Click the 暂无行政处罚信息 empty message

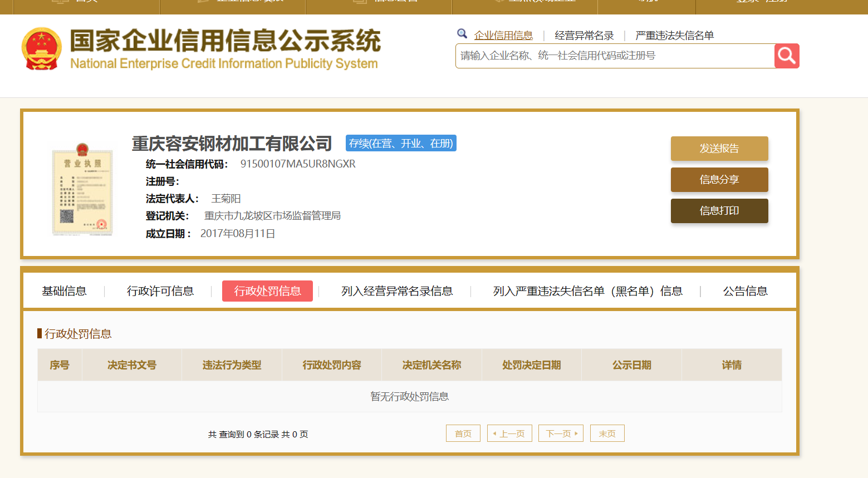410,397
